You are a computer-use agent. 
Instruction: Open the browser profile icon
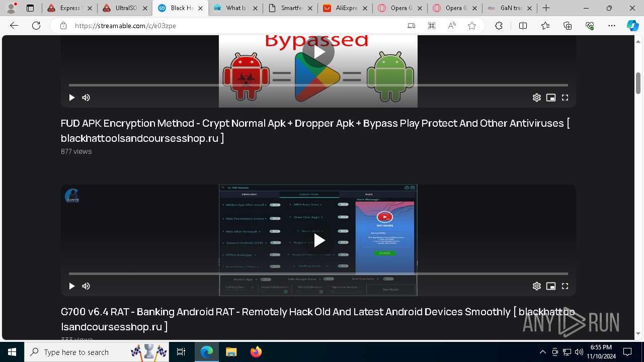click(x=11, y=8)
